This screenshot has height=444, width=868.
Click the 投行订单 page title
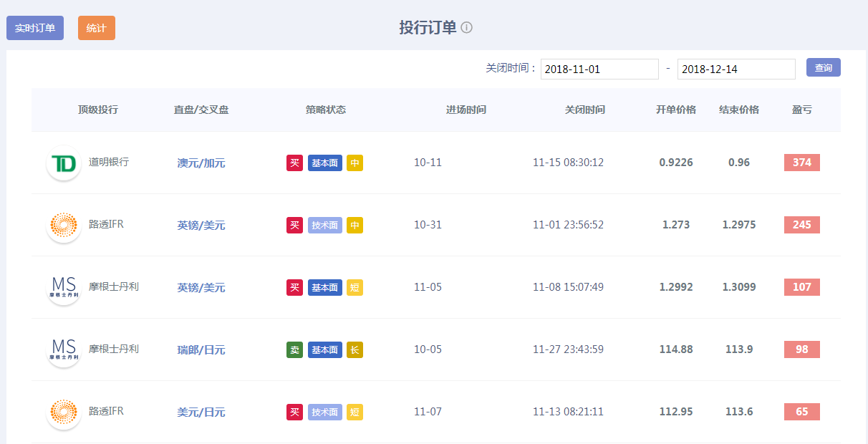point(428,28)
